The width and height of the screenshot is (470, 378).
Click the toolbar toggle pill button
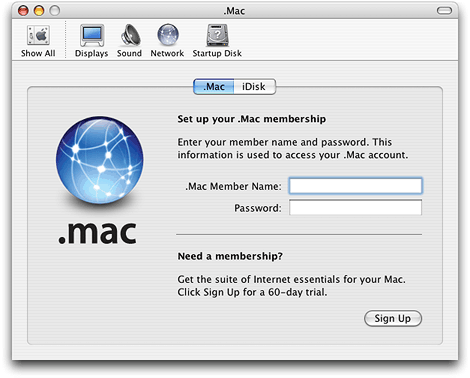pos(444,11)
